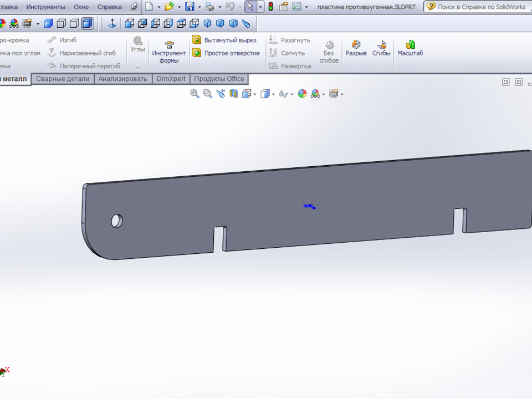The height and width of the screenshot is (399, 532).
Task: Expand the New document dropdown arrow
Action: [x=159, y=7]
